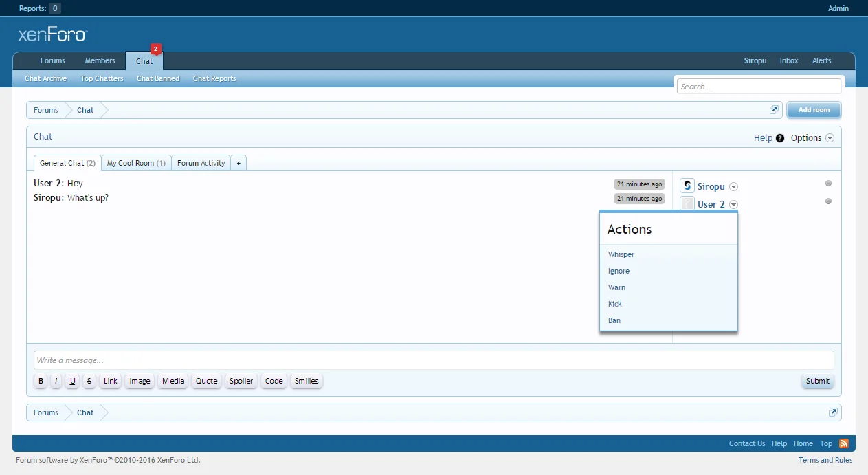Click User 2's avatar icon

(687, 204)
